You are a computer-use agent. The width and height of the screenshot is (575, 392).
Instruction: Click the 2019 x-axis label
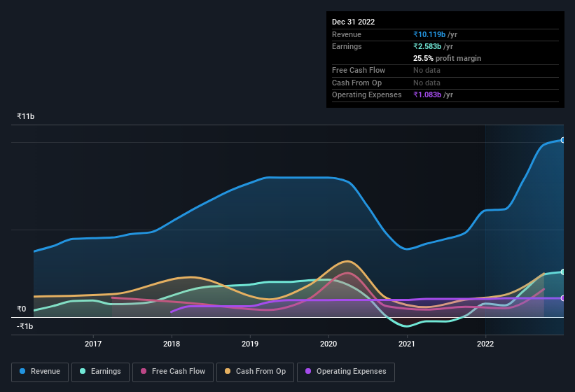(x=250, y=344)
